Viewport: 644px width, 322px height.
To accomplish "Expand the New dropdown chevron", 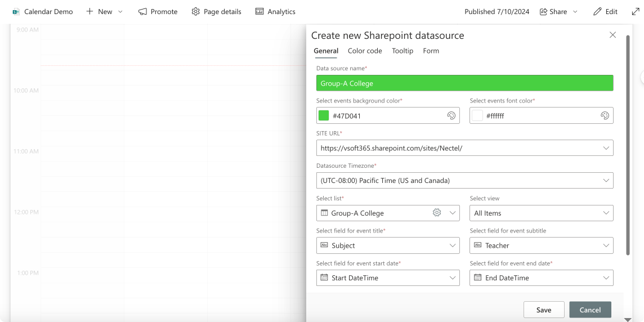I will tap(120, 12).
